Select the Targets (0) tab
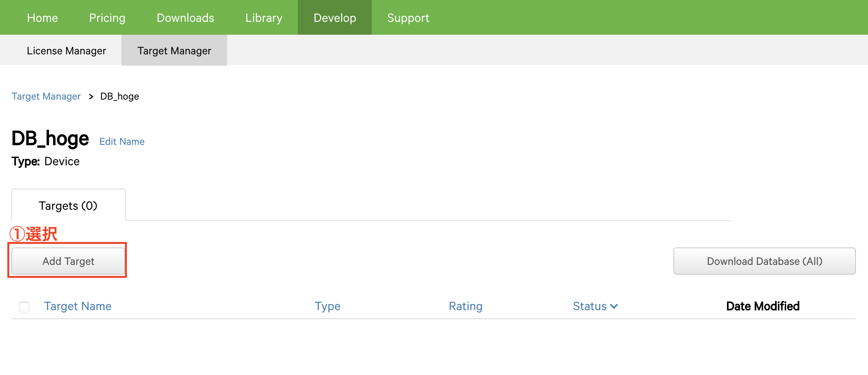The height and width of the screenshot is (375, 868). click(x=68, y=206)
